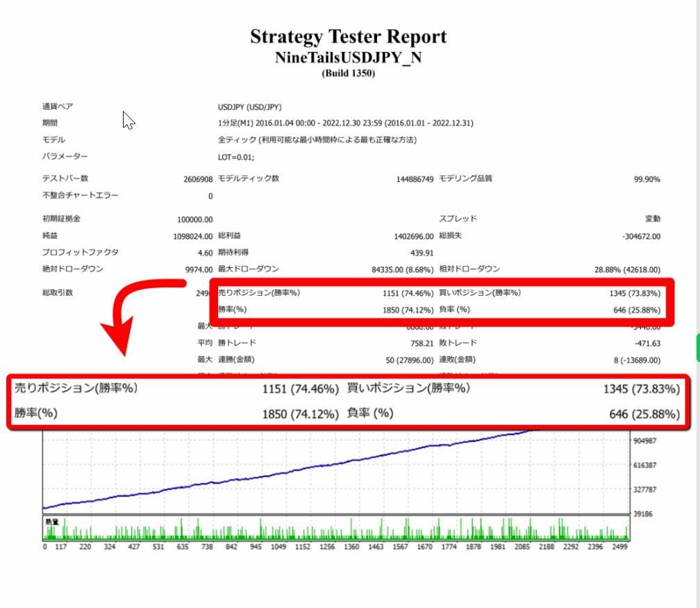Click the 絶対ドローダウン label
The image size is (700, 608).
coord(73,269)
